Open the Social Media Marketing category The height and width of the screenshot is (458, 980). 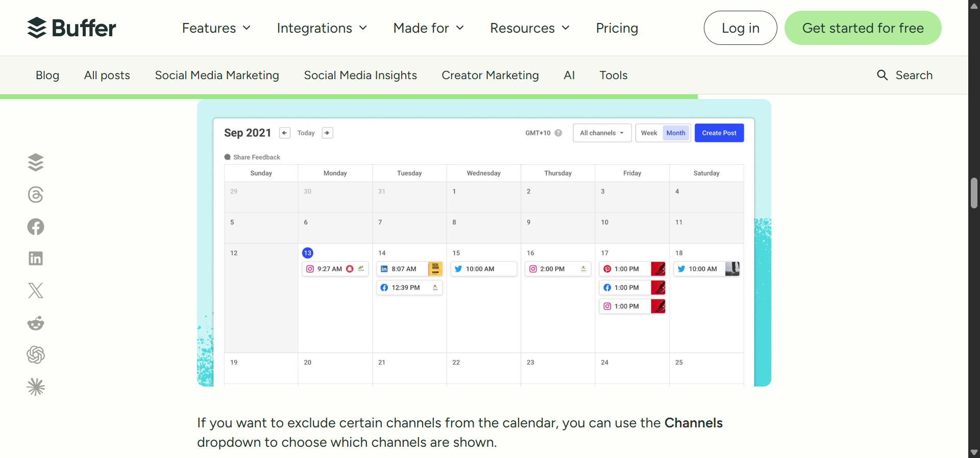click(x=217, y=75)
